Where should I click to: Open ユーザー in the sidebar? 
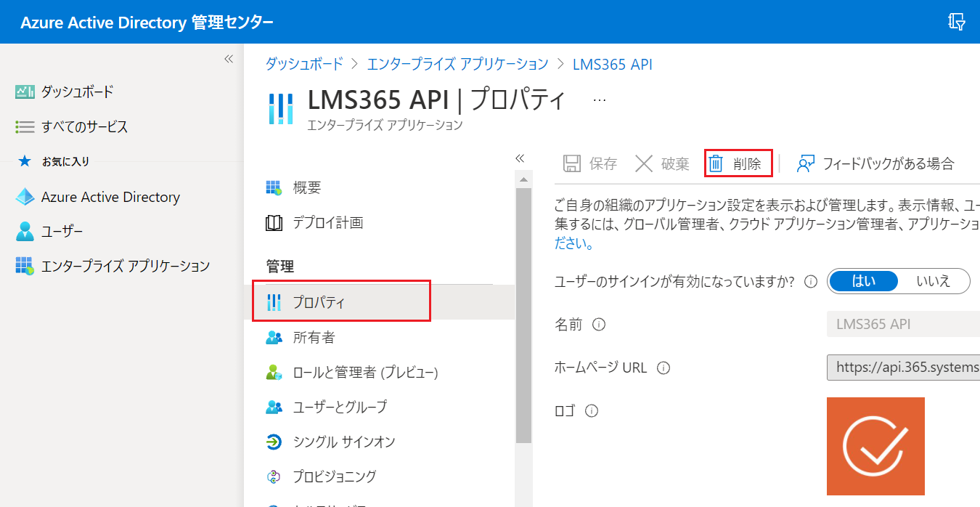click(x=62, y=232)
